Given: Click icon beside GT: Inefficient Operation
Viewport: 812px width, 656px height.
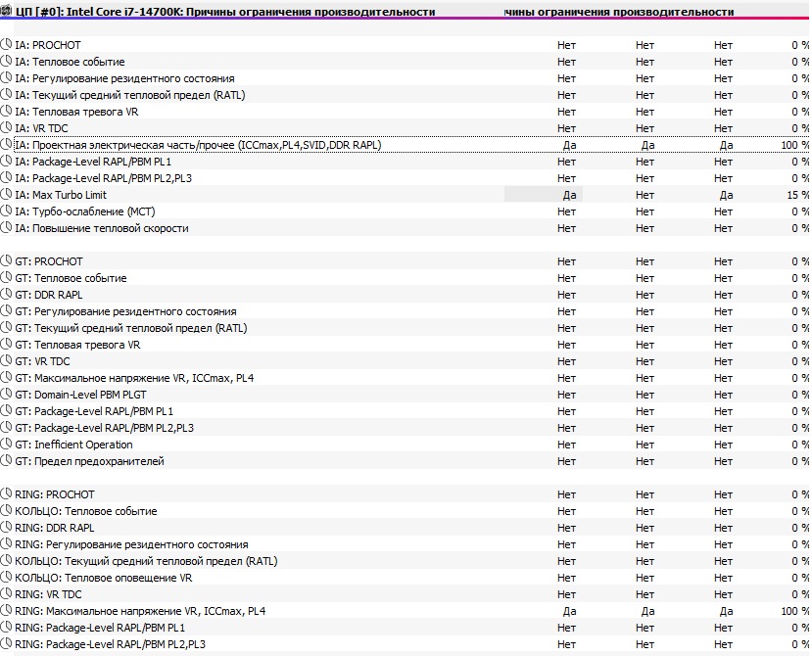Looking at the screenshot, I should (6, 444).
